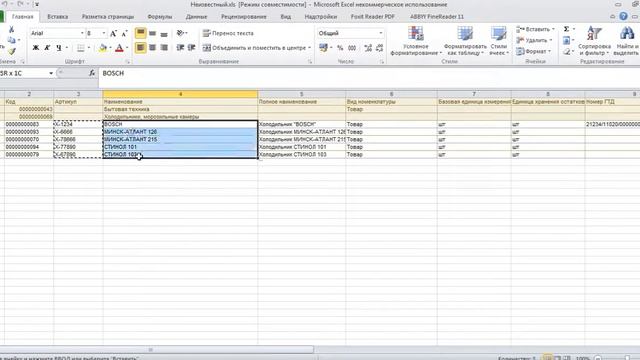This screenshot has height=360, width=640.
Task: Open Условное форматирование dropdown
Action: 416,41
